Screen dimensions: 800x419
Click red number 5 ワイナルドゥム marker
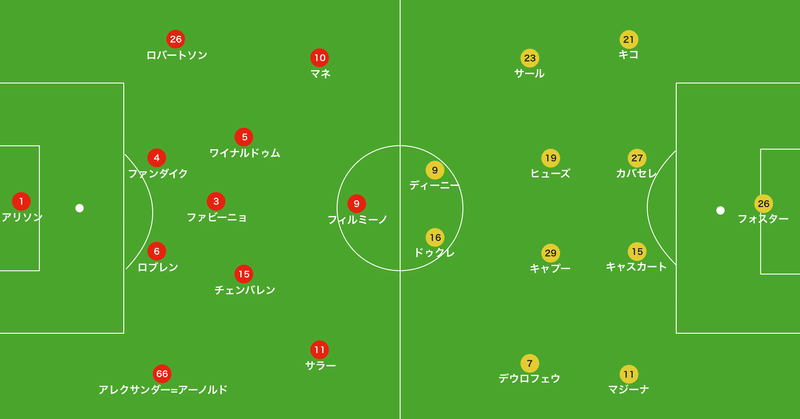[243, 137]
